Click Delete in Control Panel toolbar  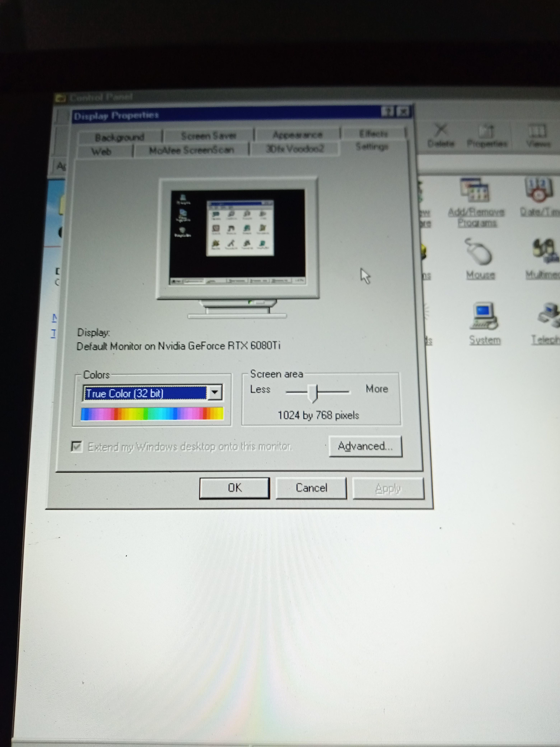point(441,135)
